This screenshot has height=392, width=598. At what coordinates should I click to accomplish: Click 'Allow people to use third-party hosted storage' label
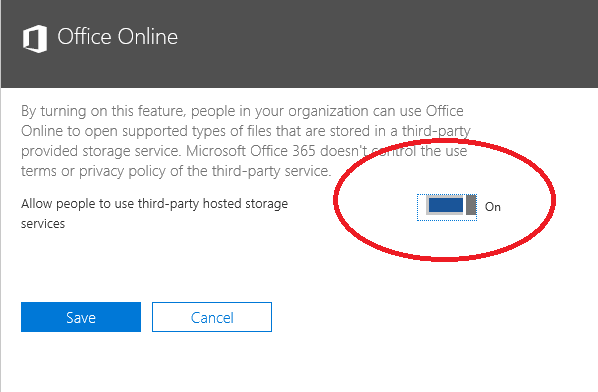(x=154, y=213)
